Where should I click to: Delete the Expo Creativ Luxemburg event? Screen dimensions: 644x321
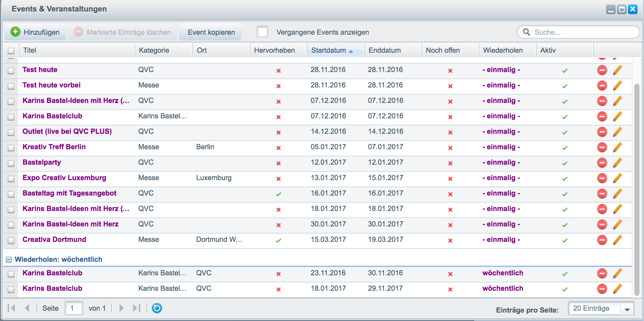coord(602,178)
